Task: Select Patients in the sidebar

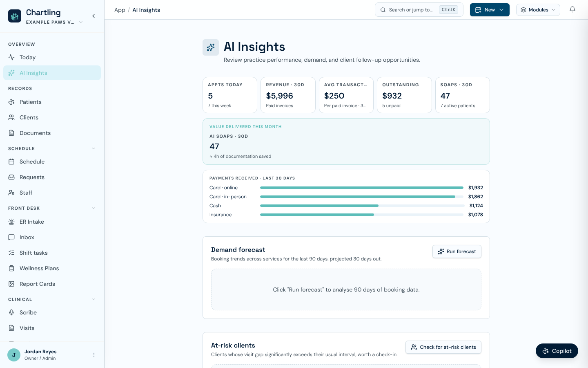Action: (x=52, y=102)
